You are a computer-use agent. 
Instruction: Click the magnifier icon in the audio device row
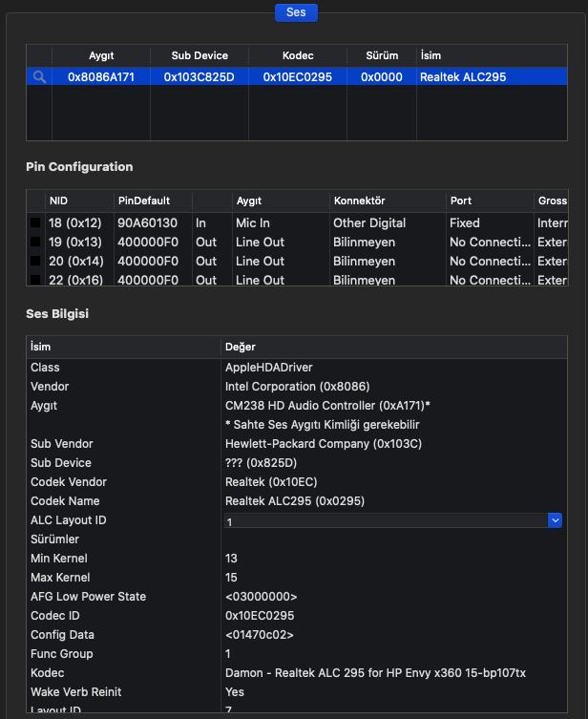tap(39, 77)
